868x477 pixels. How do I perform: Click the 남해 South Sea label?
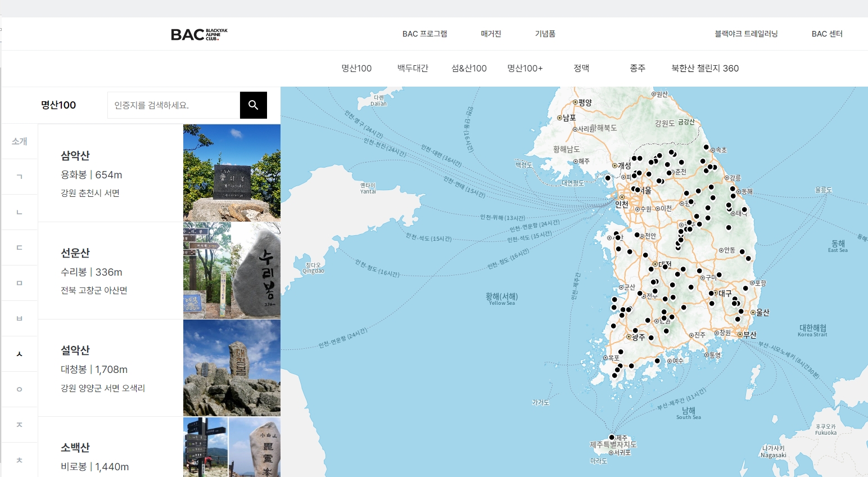[x=689, y=413]
